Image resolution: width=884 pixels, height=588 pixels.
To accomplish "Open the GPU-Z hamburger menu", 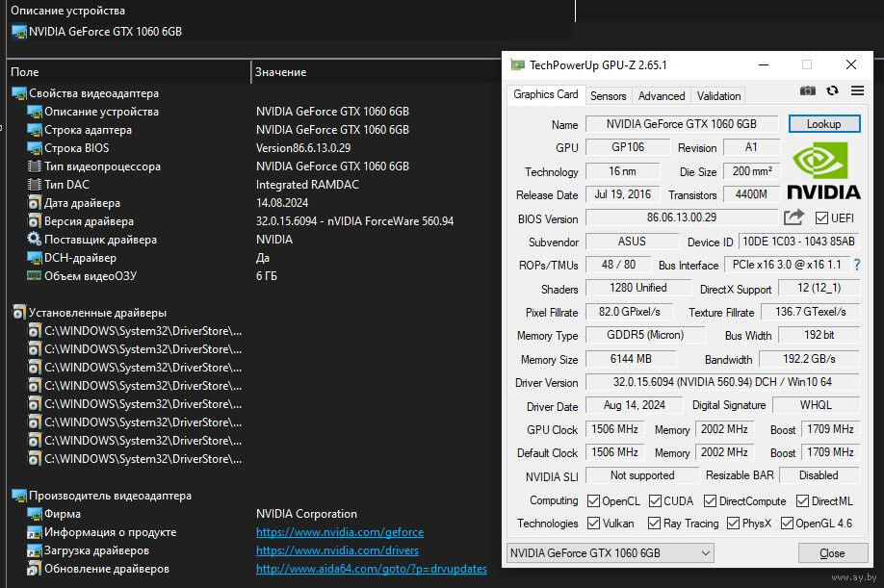I will (857, 90).
